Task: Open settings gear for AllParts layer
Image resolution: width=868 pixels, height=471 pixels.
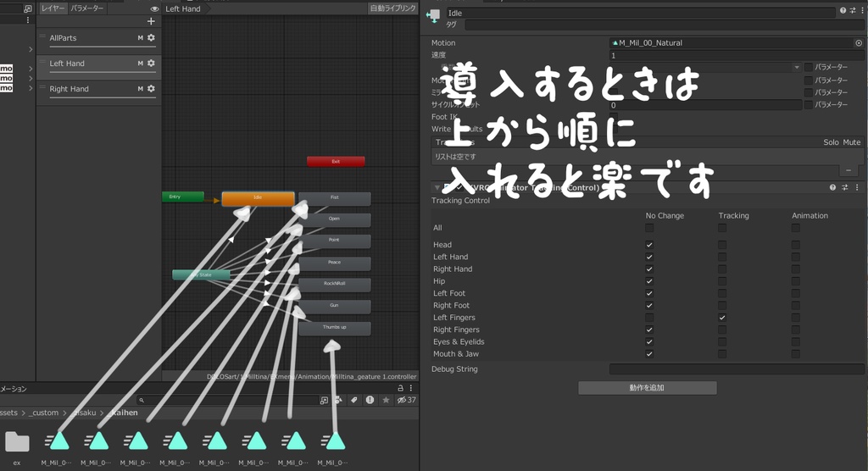Action: pos(151,37)
